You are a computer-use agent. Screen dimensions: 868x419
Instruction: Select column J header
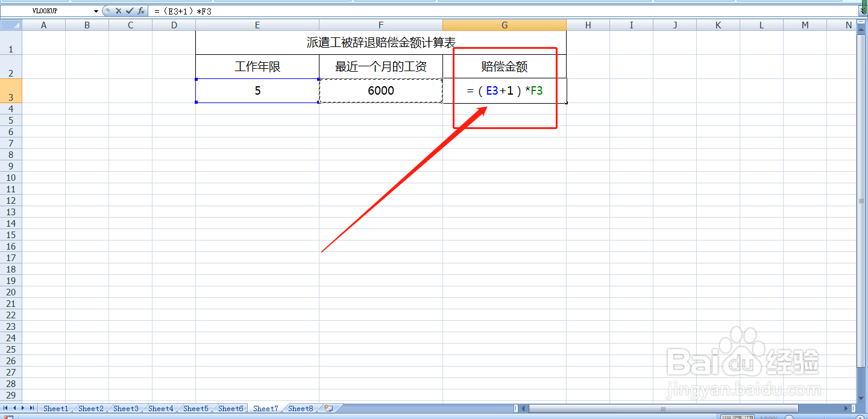(675, 25)
